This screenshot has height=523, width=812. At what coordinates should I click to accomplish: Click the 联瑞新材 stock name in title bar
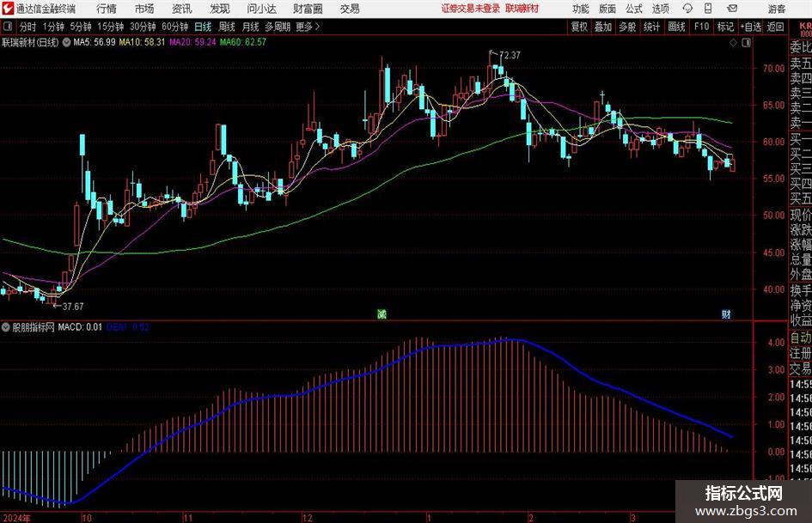coord(522,9)
